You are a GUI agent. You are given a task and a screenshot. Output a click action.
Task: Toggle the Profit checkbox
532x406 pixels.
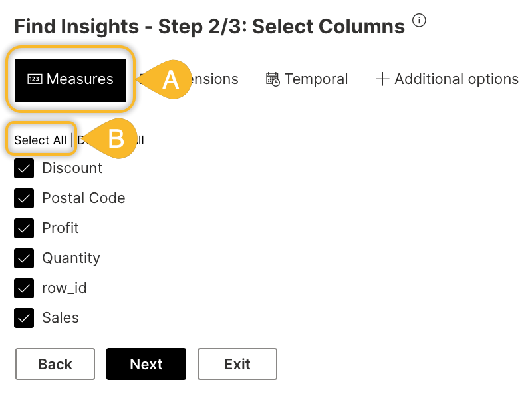24,228
